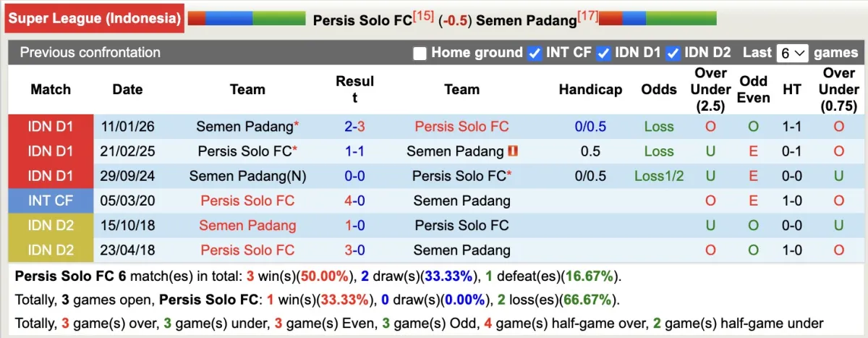The height and width of the screenshot is (338, 868).
Task: Open the 4-0 score of the 05/03/20 match
Action: pyautogui.click(x=354, y=200)
